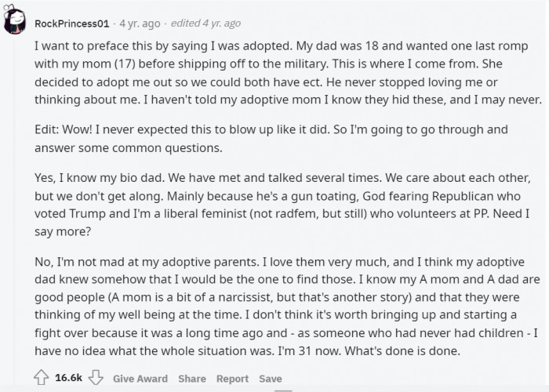Image resolution: width=549 pixels, height=392 pixels.
Task: Open RockPrincess01's Snoo avatar
Action: pyautogui.click(x=15, y=20)
